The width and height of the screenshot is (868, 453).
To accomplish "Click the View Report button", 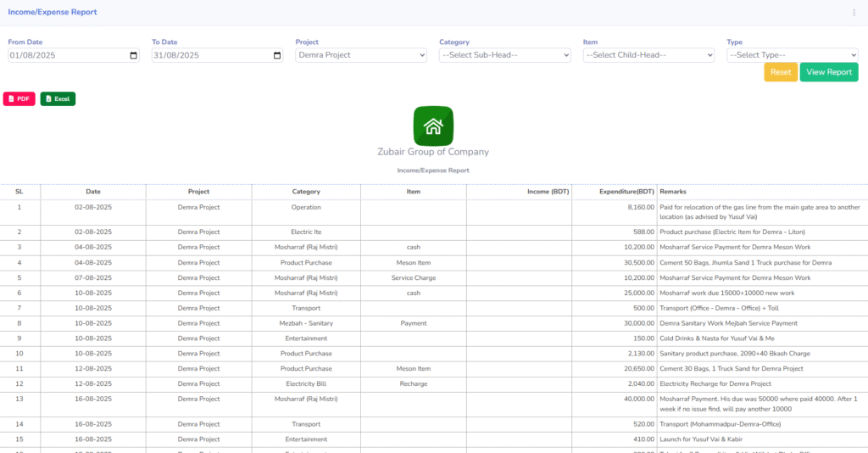I will (829, 72).
